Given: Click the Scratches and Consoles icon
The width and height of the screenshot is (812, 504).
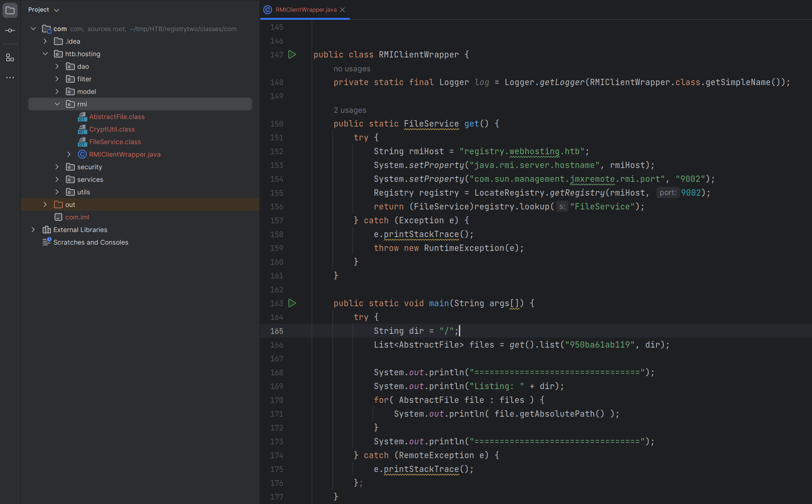Looking at the screenshot, I should (x=47, y=242).
